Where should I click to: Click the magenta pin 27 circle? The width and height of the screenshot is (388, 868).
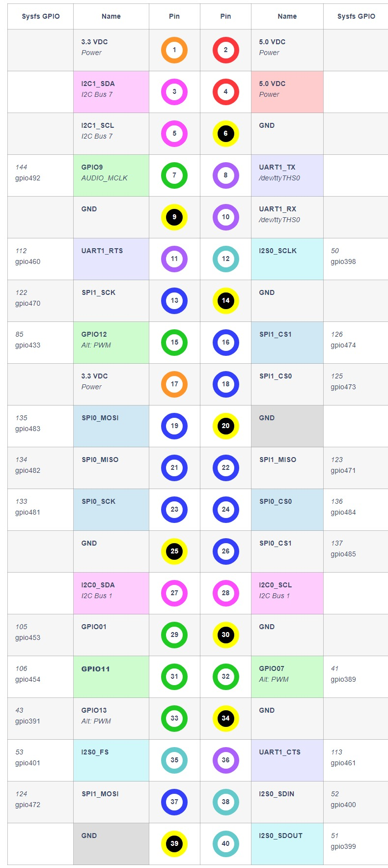(x=174, y=593)
